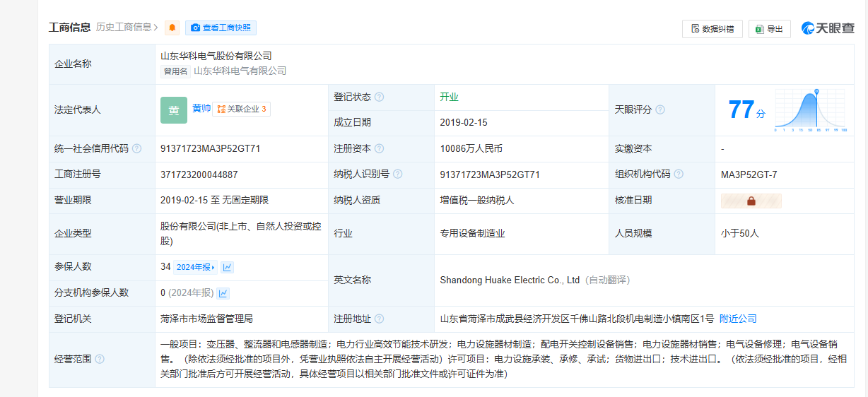Click taxpayer ID value under 纳税人识别号

click(x=490, y=174)
